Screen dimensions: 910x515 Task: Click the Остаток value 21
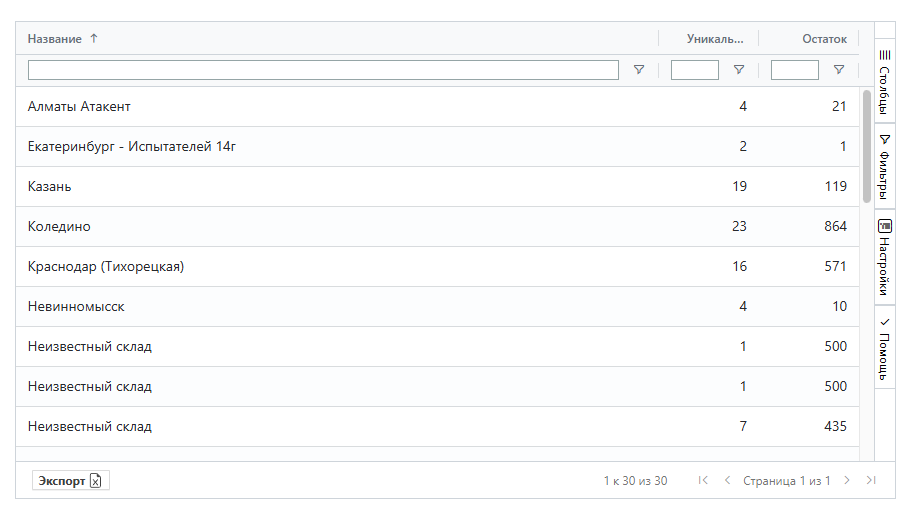(x=839, y=106)
